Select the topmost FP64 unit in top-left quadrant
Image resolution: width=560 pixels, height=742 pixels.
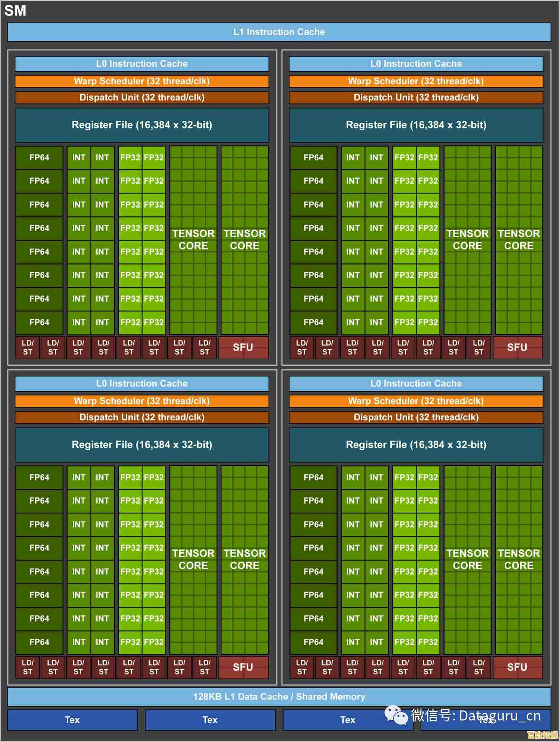[x=39, y=157]
